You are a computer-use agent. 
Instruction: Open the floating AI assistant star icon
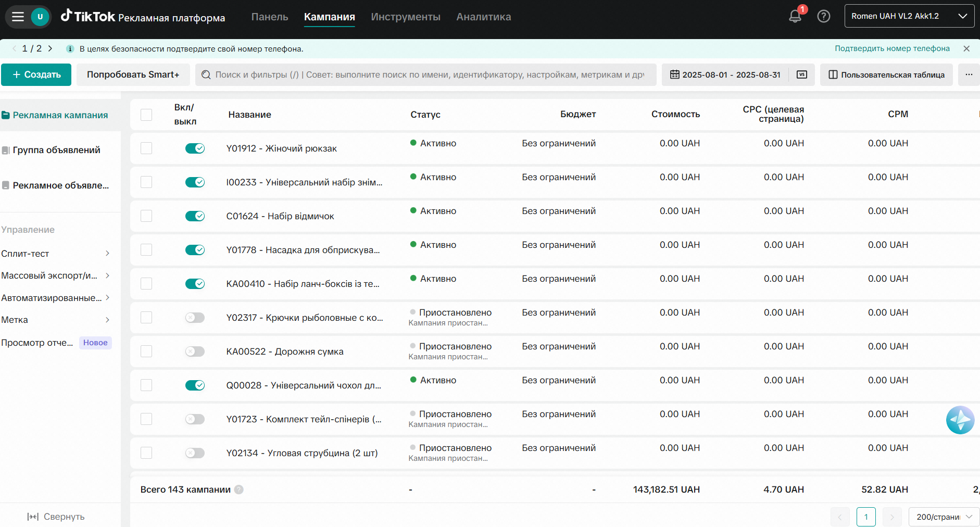click(x=960, y=420)
